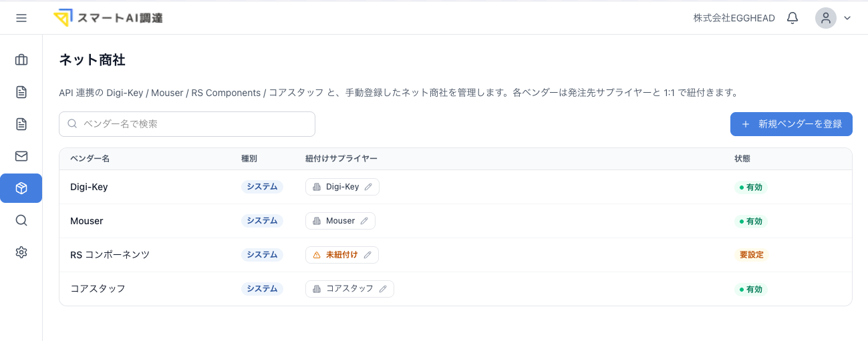Edit Mouser supplier link pencil icon
Viewport: 868px width, 341px height.
(x=364, y=221)
